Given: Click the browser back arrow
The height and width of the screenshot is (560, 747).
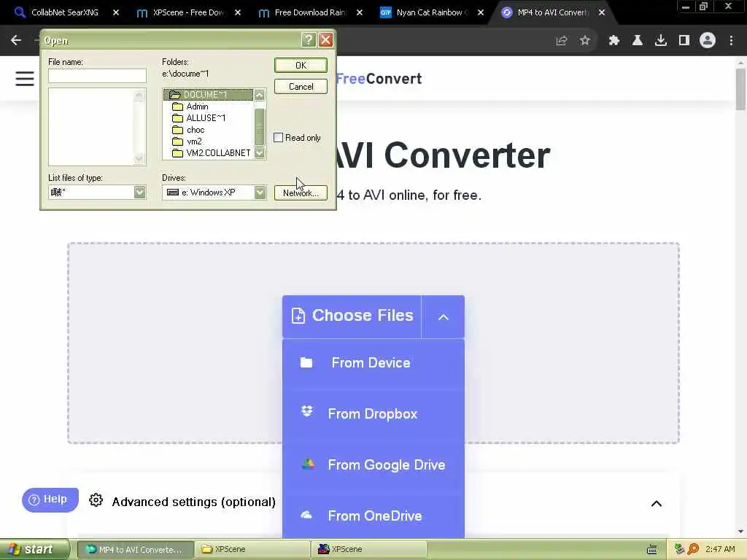Looking at the screenshot, I should [x=16, y=41].
